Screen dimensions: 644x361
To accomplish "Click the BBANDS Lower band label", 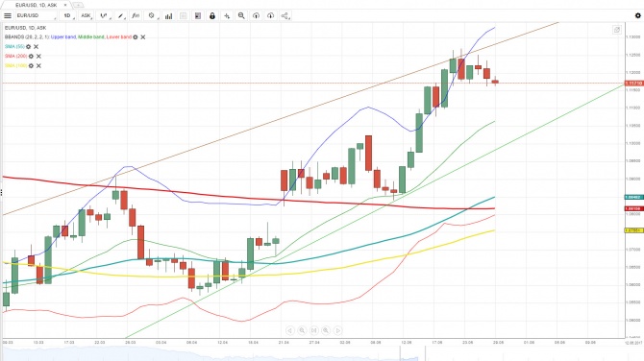I will [118, 36].
